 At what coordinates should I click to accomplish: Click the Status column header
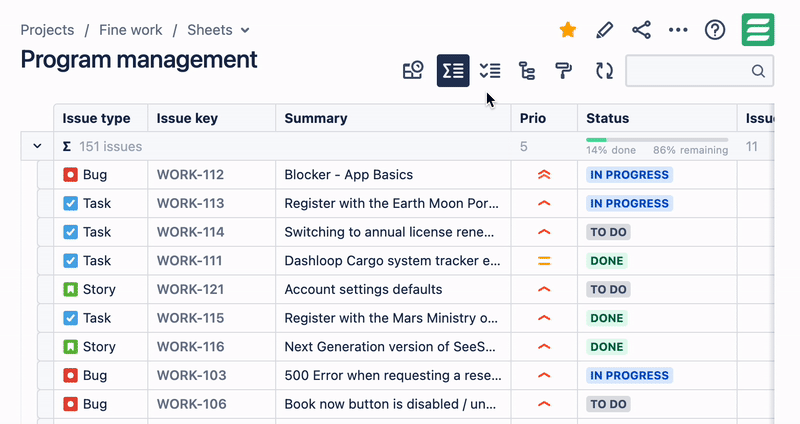(657, 118)
